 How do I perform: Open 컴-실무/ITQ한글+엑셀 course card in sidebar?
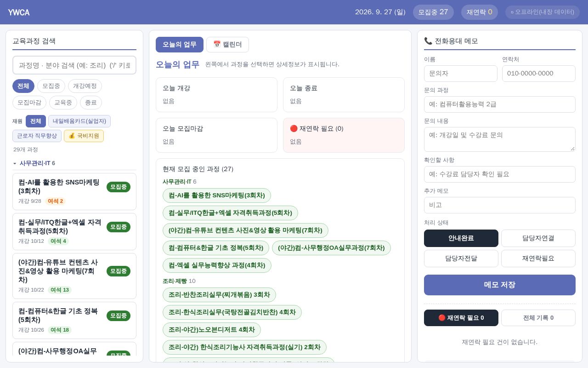pos(74,231)
